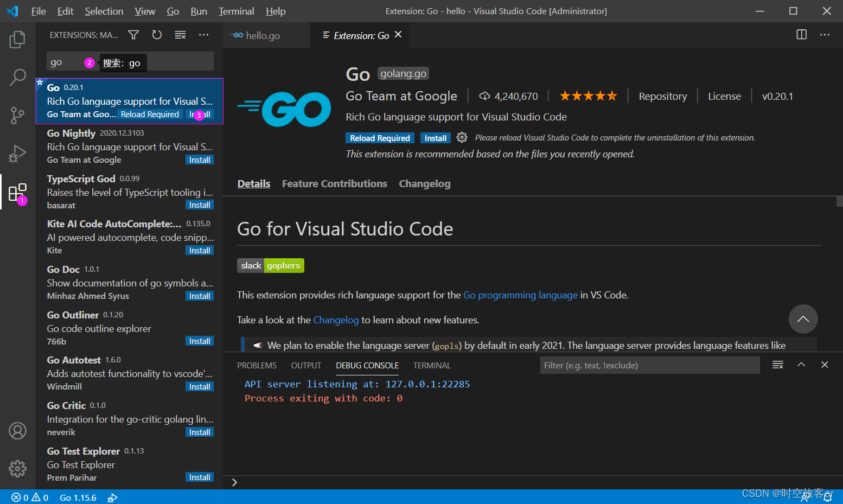The image size is (843, 504).
Task: Open notifications bell in status bar
Action: [828, 497]
